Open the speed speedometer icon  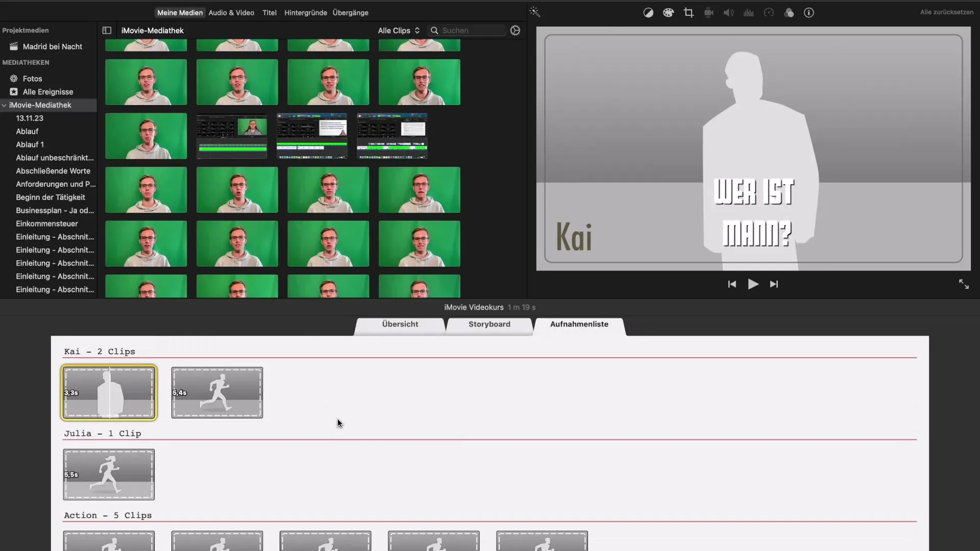tap(769, 13)
